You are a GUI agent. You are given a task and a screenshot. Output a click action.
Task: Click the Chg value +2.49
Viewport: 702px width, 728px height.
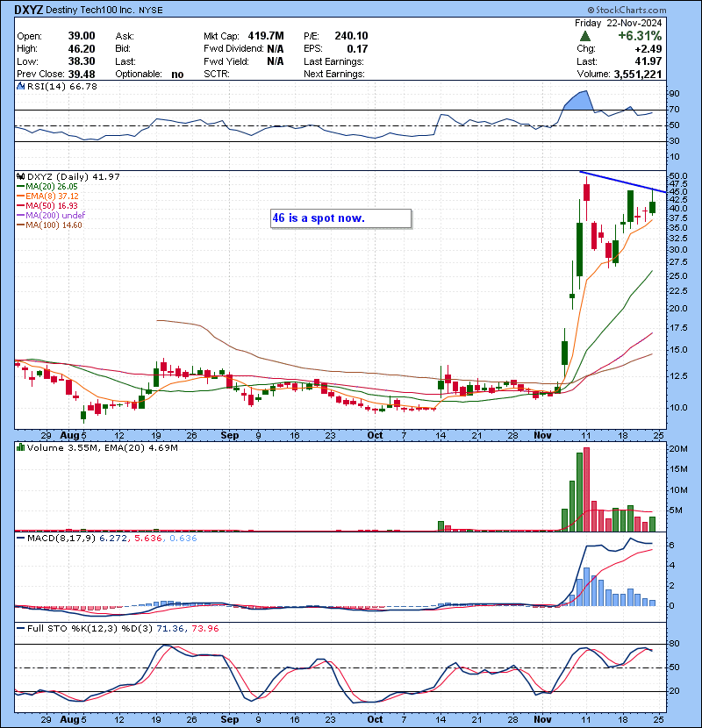(x=647, y=49)
